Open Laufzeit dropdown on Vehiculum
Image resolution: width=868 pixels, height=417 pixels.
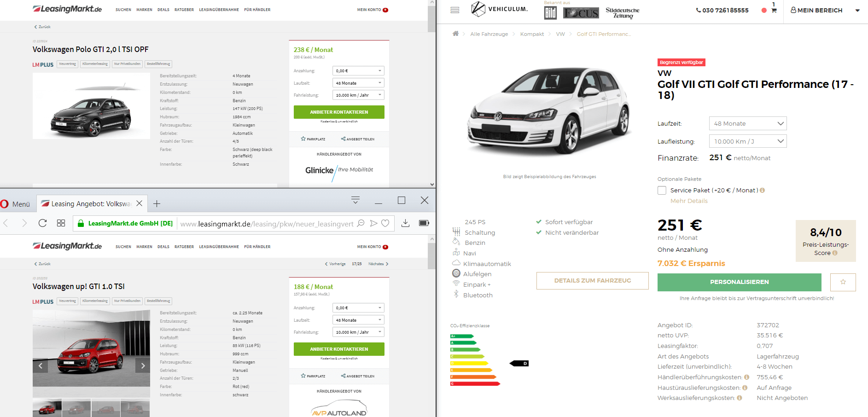point(748,123)
